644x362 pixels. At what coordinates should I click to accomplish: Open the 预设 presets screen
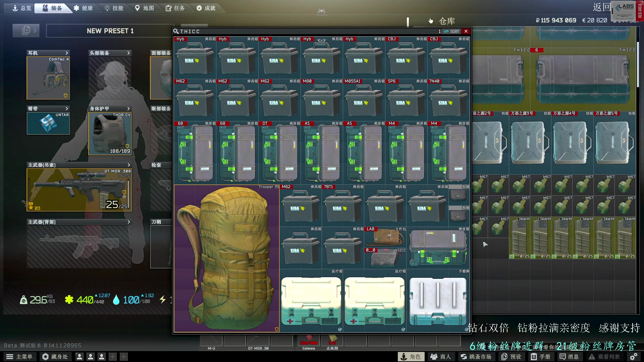(x=511, y=357)
